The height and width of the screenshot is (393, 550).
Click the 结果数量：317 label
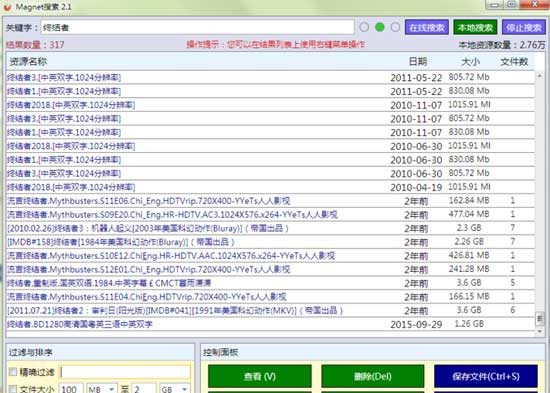[35, 45]
